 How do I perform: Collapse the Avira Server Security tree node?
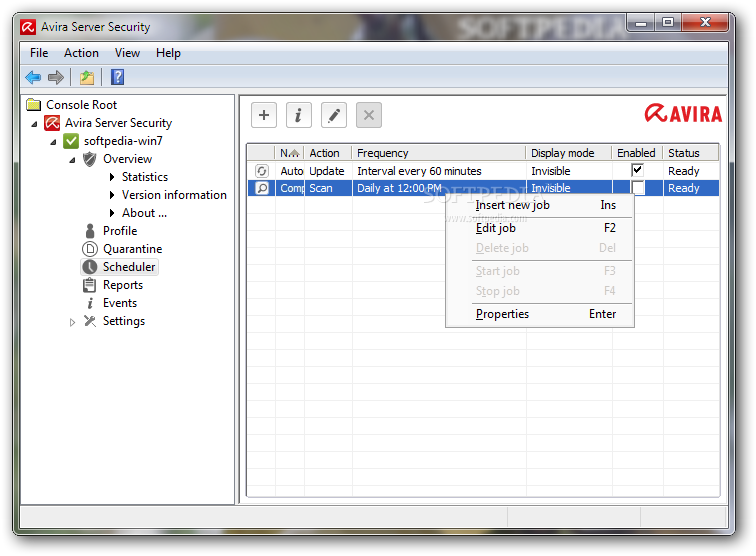coord(34,124)
